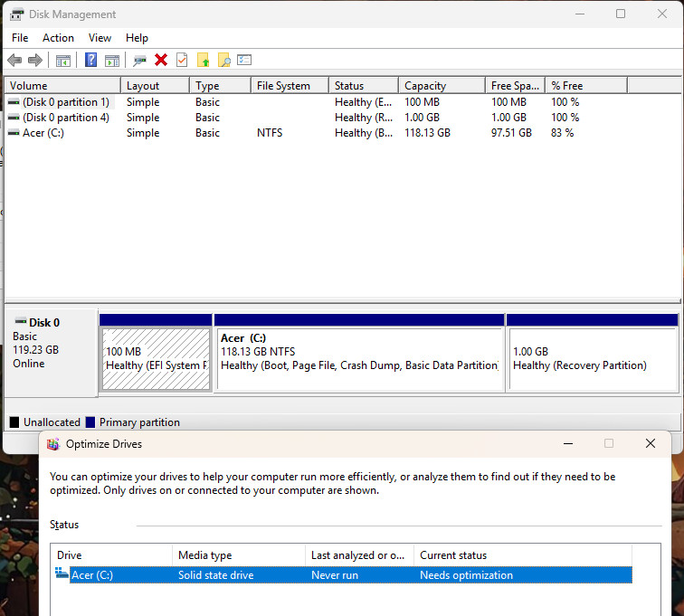
Task: Click the folder with magnifier Explore icon
Action: tap(223, 60)
